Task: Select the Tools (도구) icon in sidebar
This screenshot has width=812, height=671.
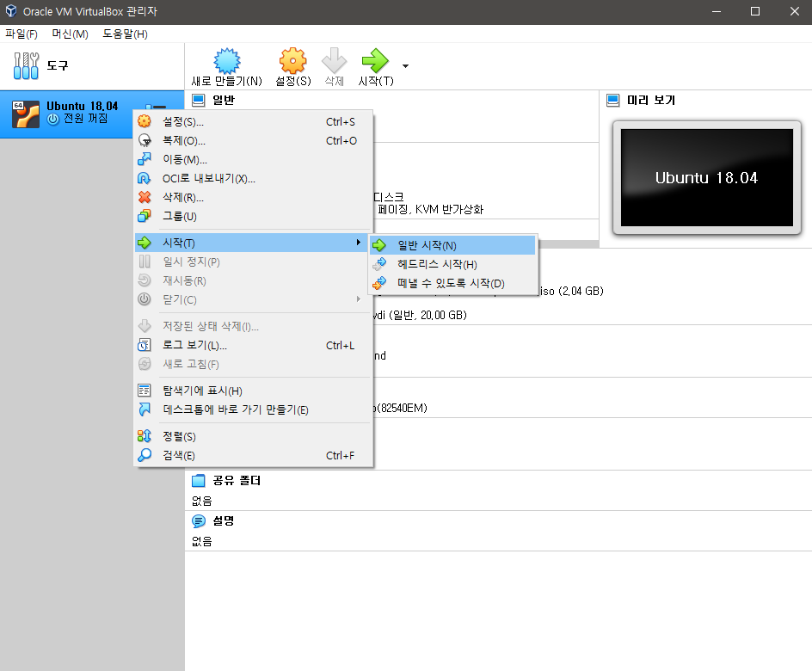Action: click(26, 65)
